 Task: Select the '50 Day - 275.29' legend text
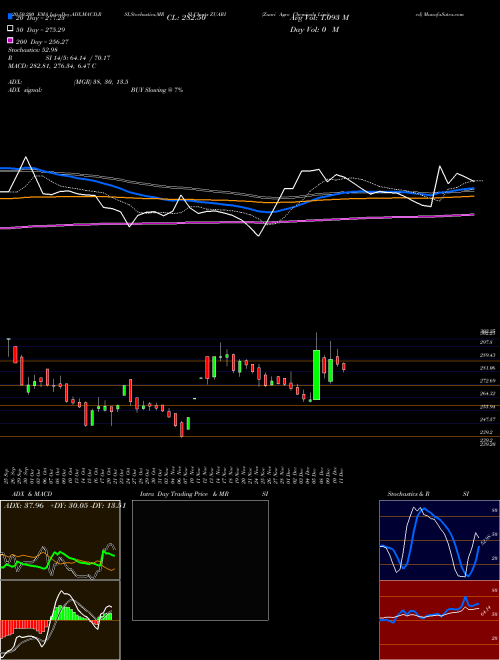[x=41, y=30]
